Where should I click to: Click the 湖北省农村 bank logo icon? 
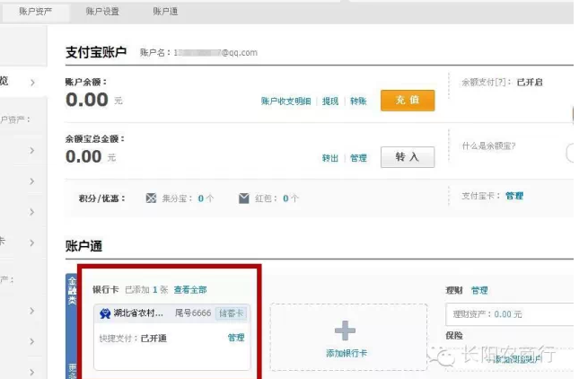[x=105, y=313]
